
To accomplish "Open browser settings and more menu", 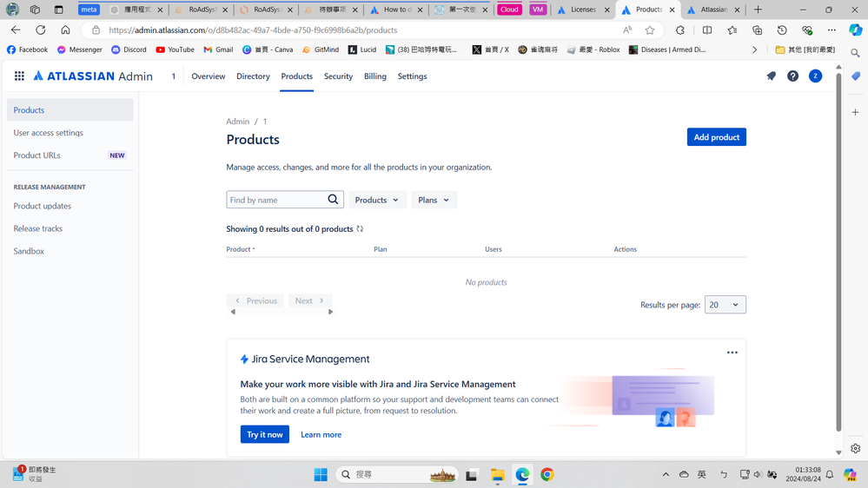I will pos(832,30).
